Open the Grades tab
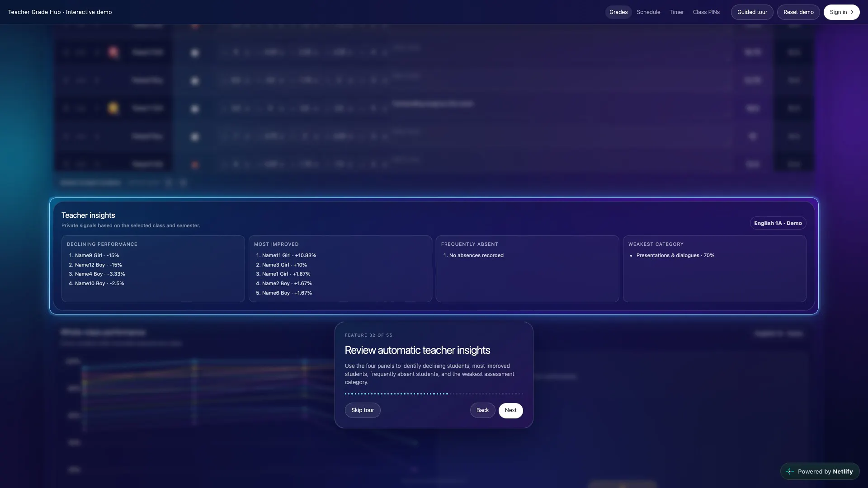This screenshot has width=868, height=488. pyautogui.click(x=618, y=12)
